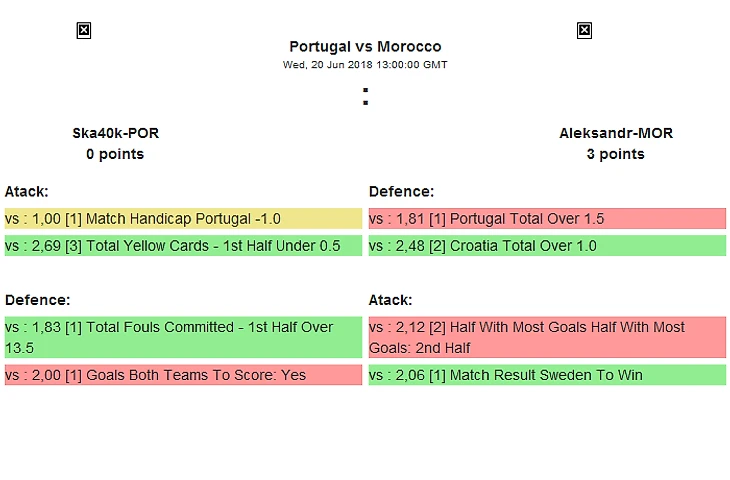This screenshot has width=730, height=480.
Task: Click the Portugal vs Morocco match title
Action: (x=365, y=46)
